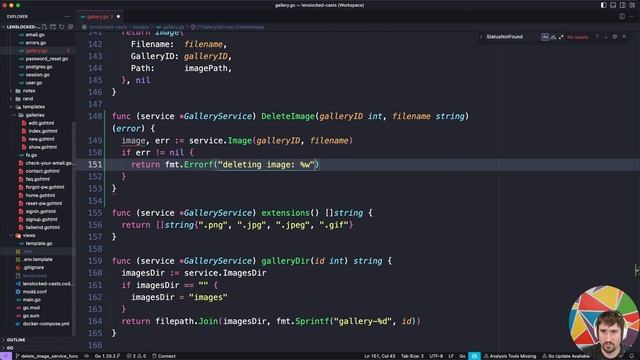Screen dimensions: 640x360
Task: Go to previous match in find widget
Action: [x=597, y=37]
